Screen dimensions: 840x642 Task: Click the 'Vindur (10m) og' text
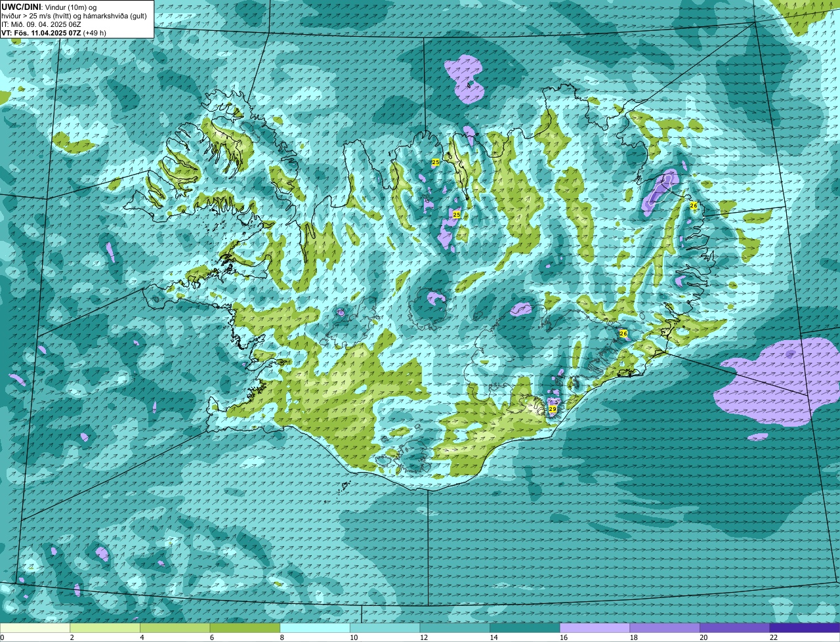[x=70, y=7]
